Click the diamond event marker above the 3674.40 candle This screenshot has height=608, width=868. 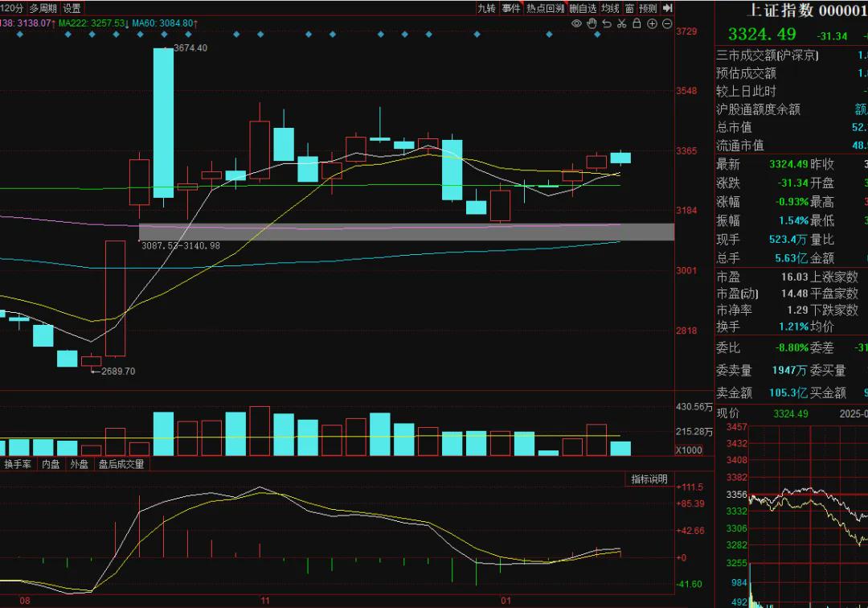[165, 35]
